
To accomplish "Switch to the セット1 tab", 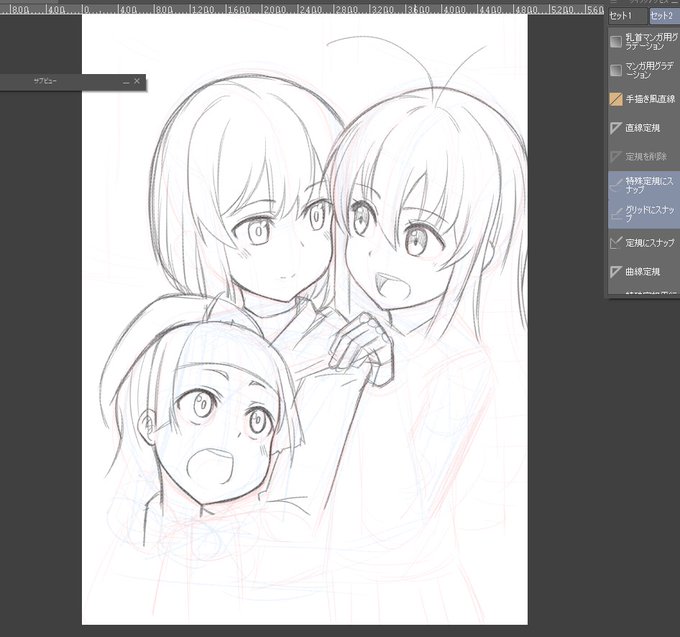I will 627,16.
